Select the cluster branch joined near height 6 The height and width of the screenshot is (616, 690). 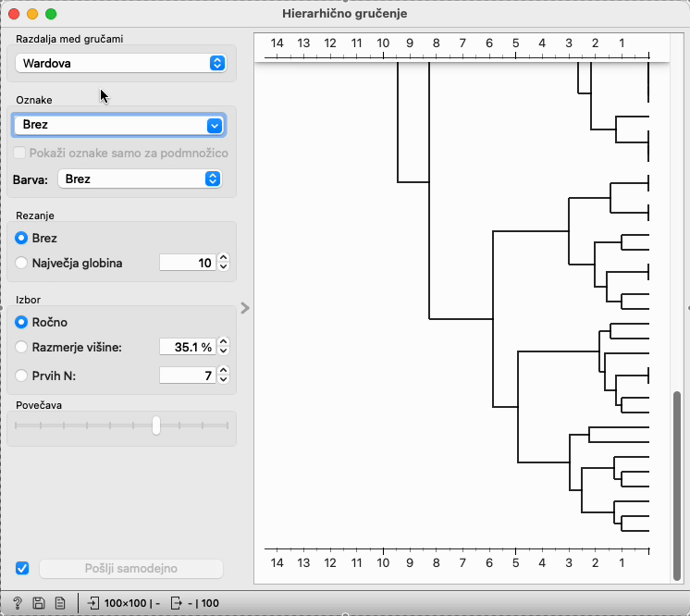(493, 318)
